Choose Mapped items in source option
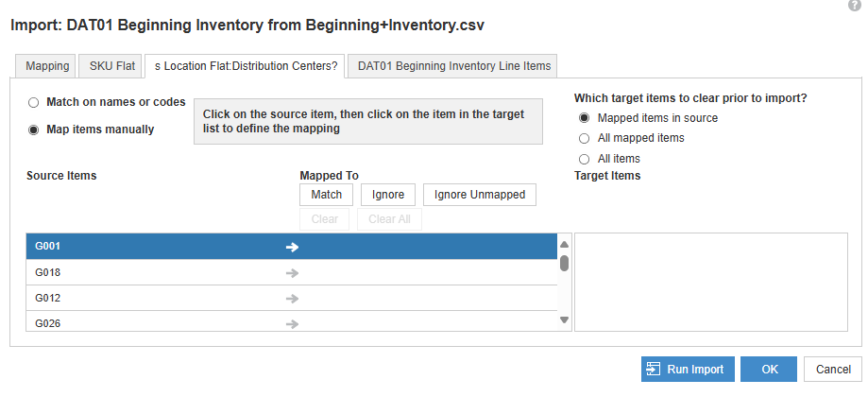868x397 pixels. [x=584, y=118]
